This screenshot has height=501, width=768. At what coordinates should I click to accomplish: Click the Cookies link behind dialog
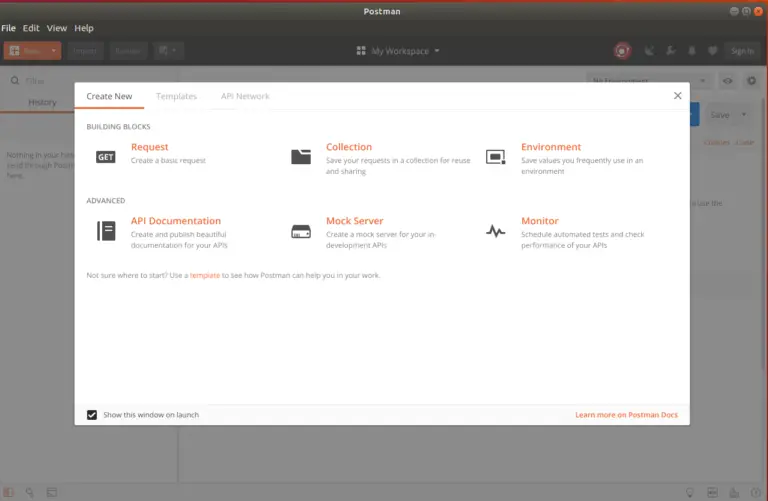pyautogui.click(x=717, y=143)
